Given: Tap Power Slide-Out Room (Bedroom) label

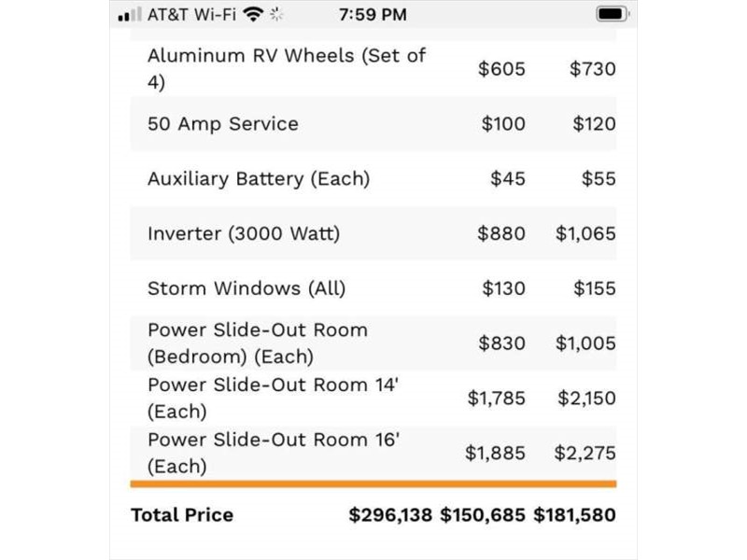Looking at the screenshot, I should coord(258,343).
